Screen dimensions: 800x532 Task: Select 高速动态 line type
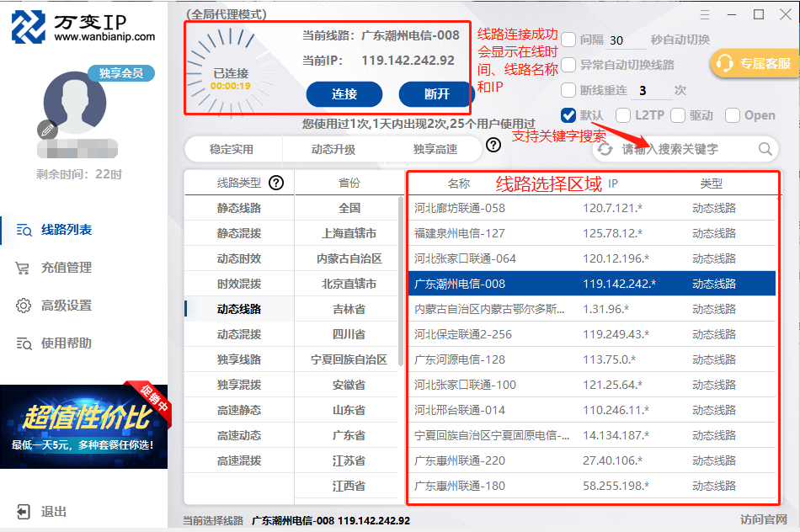(x=239, y=435)
